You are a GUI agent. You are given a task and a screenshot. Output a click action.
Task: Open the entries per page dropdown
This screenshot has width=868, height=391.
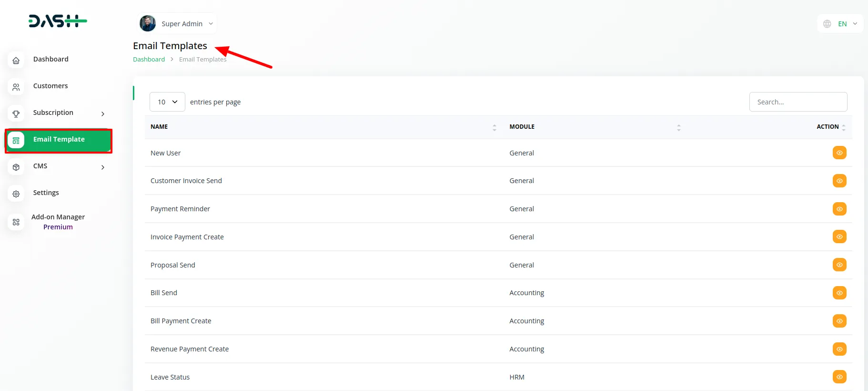(167, 102)
